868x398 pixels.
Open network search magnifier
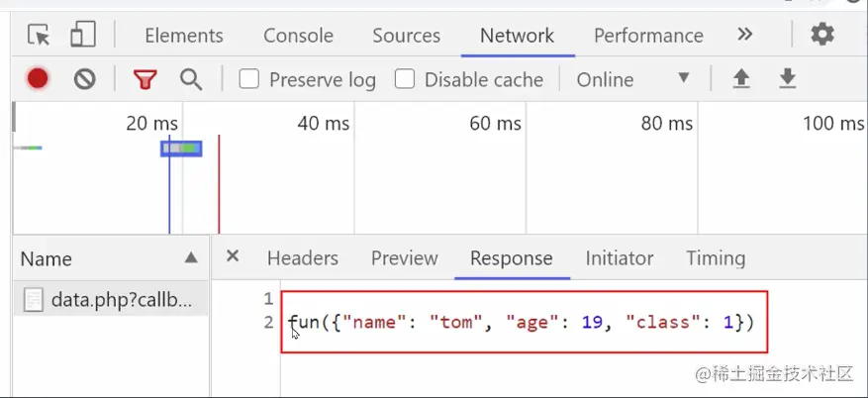191,79
